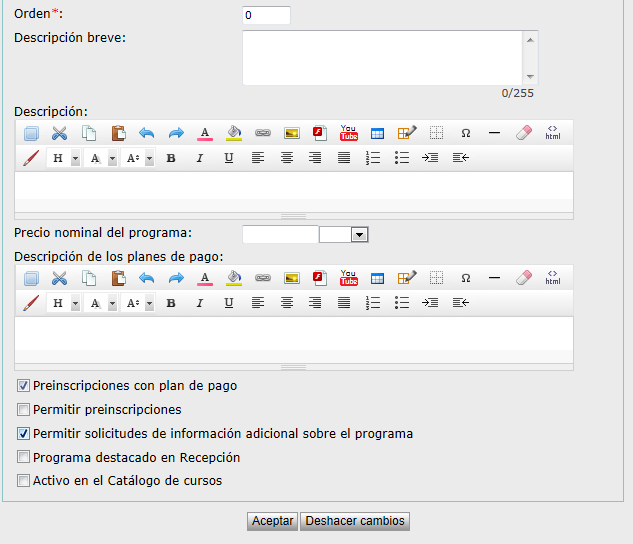Click Select all icon in Descripción editor

point(31,133)
